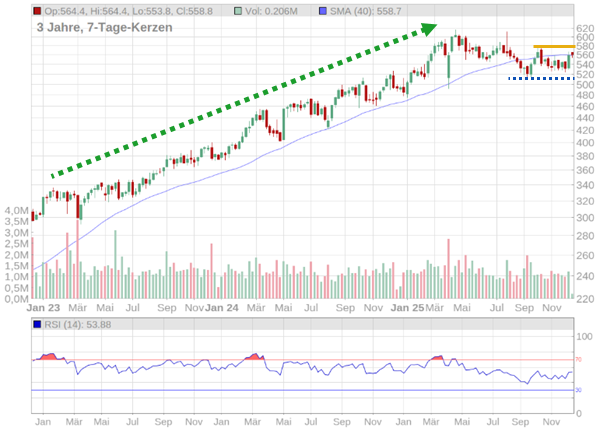This screenshot has height=431, width=600.
Task: Click the green dashed arrow's arrowhead
Action: coord(430,27)
